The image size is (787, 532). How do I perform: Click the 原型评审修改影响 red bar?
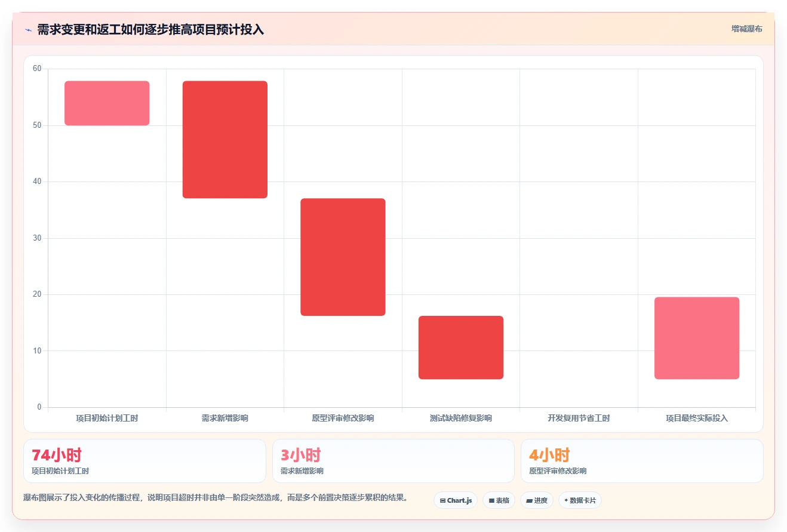343,257
